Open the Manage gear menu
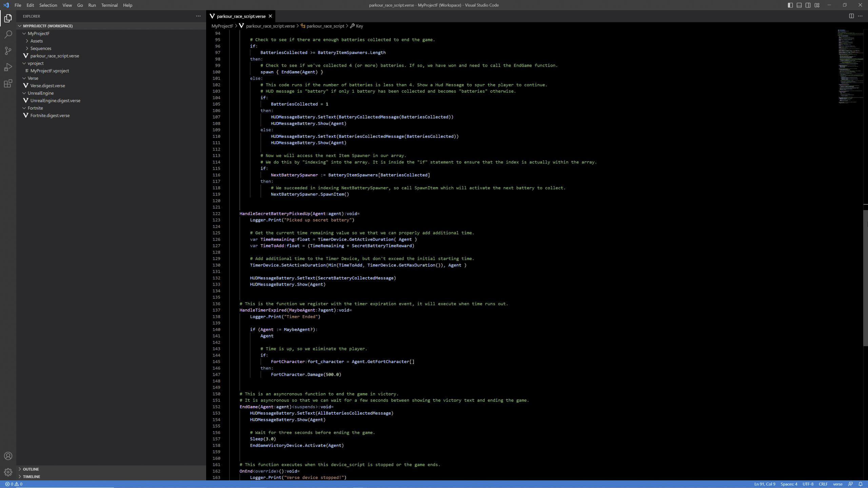868x488 pixels. click(8, 472)
